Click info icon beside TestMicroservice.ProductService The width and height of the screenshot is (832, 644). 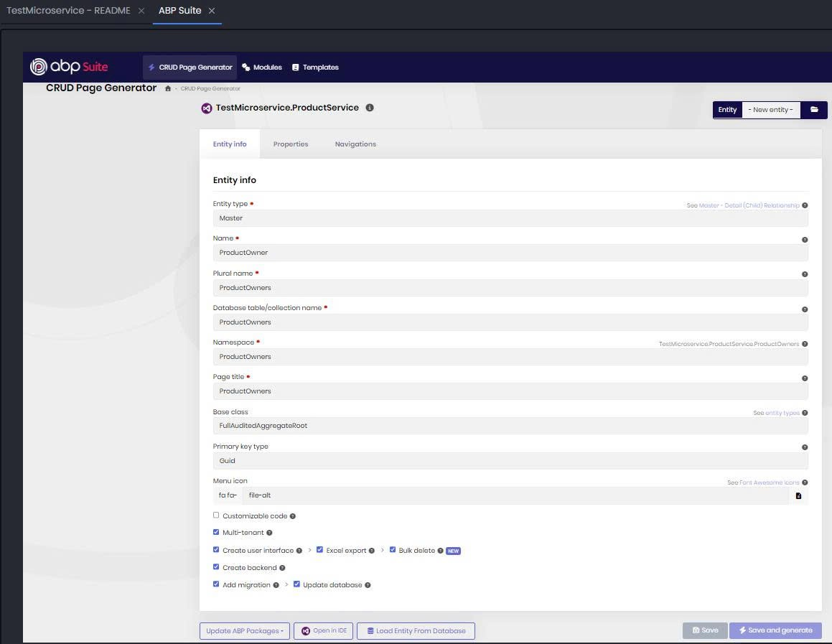370,108
